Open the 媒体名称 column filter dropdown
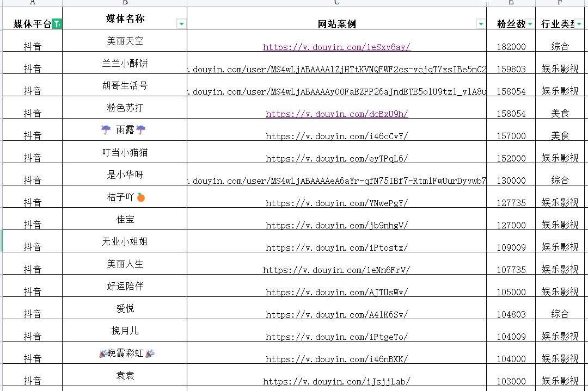588x391 pixels. click(181, 24)
